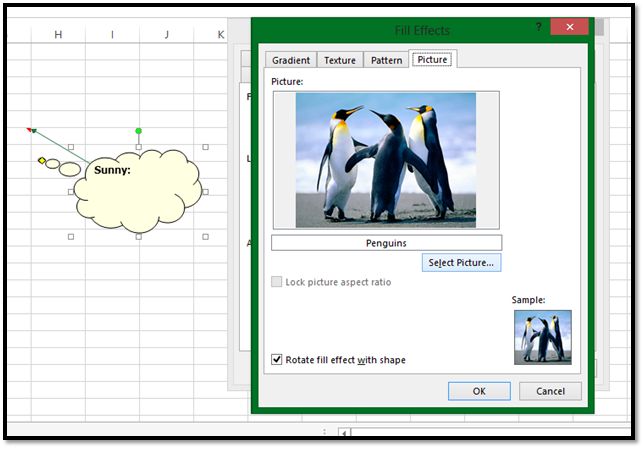Select the Pattern tab
This screenshot has width=644, height=449.
386,60
